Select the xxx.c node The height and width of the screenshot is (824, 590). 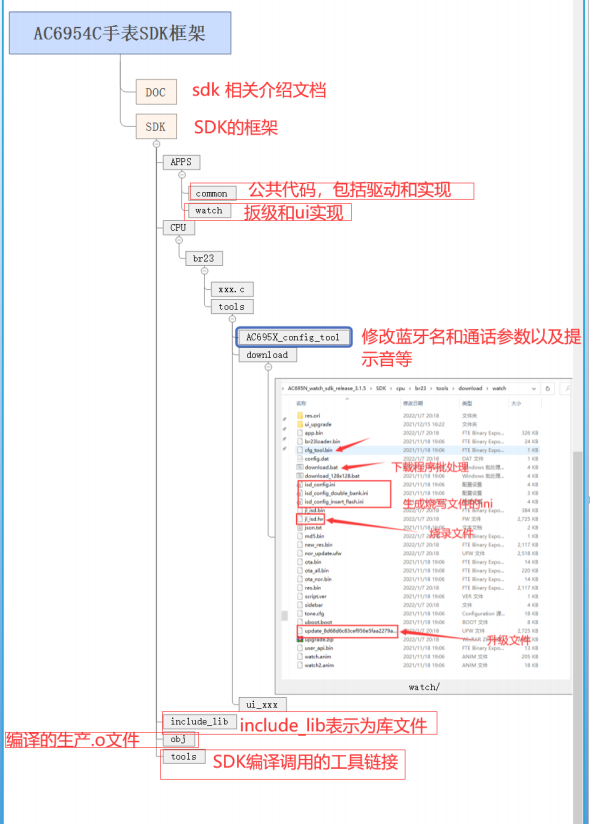pyautogui.click(x=232, y=289)
